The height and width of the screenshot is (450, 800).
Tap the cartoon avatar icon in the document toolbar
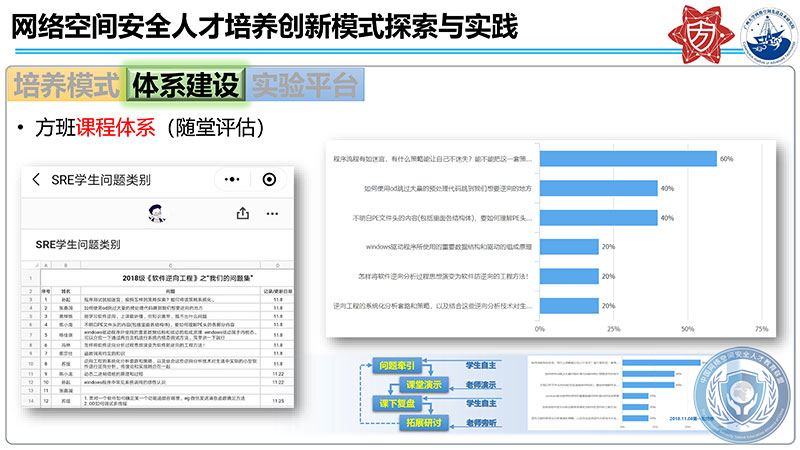tap(157, 214)
